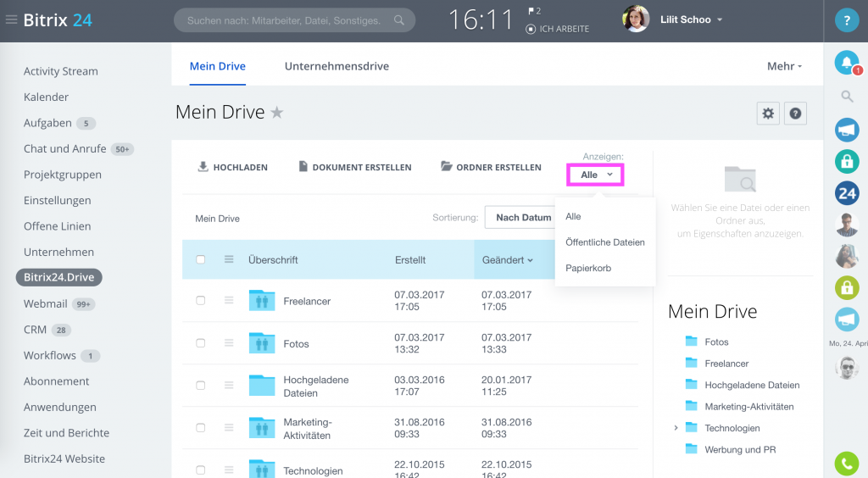Open the row menu icon for Marketing-Aktivitäten
868x478 pixels.
click(229, 428)
